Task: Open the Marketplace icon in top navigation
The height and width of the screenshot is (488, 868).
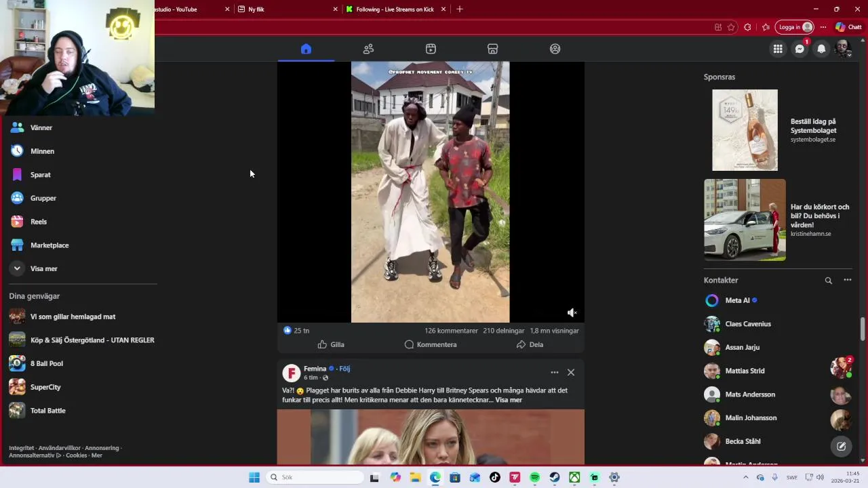Action: pyautogui.click(x=493, y=49)
